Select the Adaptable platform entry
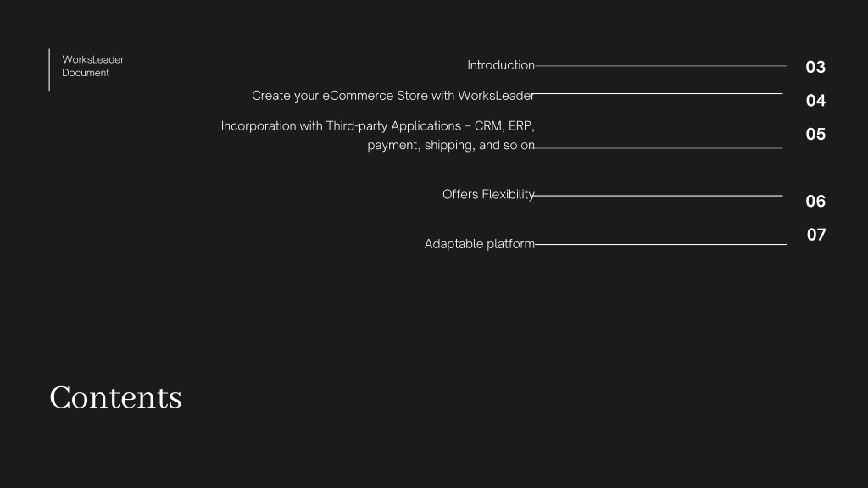Screen dimensions: 868x488 tap(480, 244)
